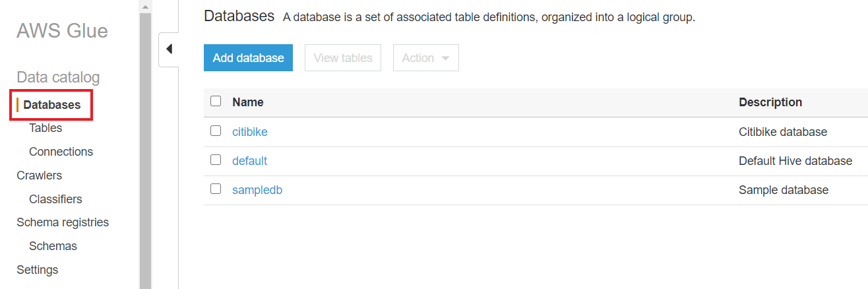
Task: Open Schemas in the sidebar
Action: point(53,246)
